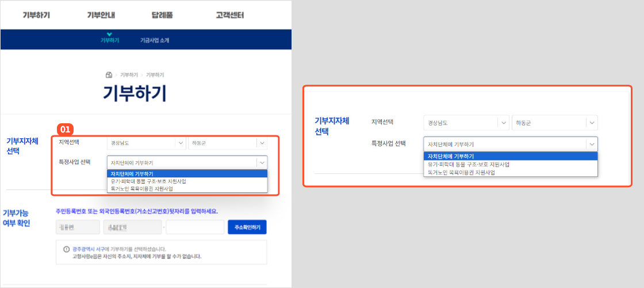This screenshot has width=644, height=288.
Task: Click the second blurred registration number field
Action: [132, 227]
